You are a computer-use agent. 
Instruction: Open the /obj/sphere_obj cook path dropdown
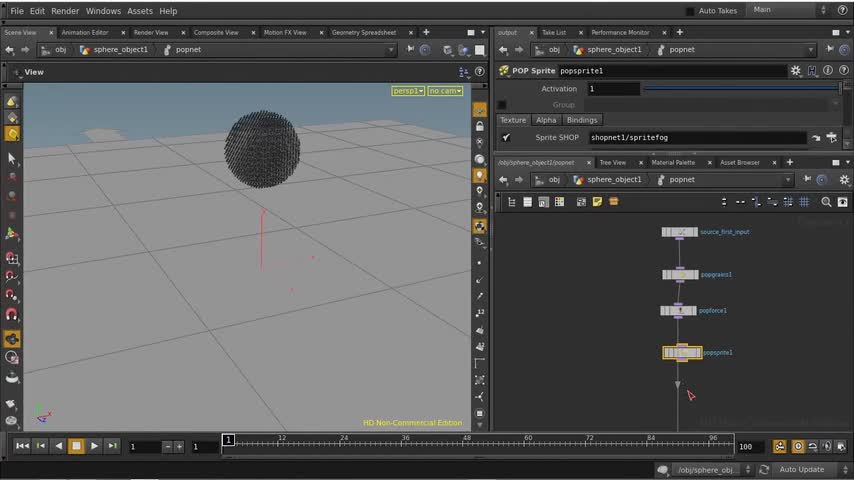pos(712,470)
